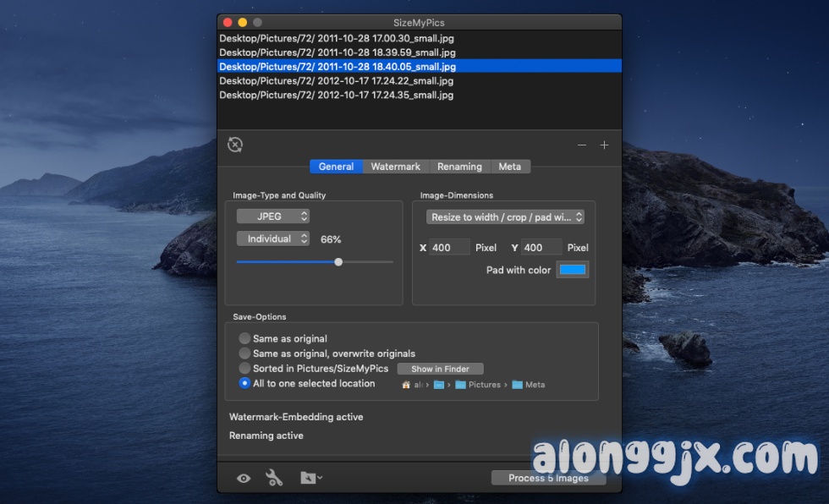
Task: Click the output folder icon in bottom toolbar
Action: tap(308, 478)
